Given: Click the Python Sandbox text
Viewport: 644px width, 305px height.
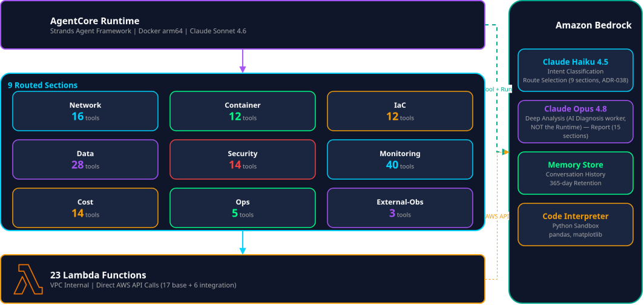Looking at the screenshot, I should coord(576,226).
